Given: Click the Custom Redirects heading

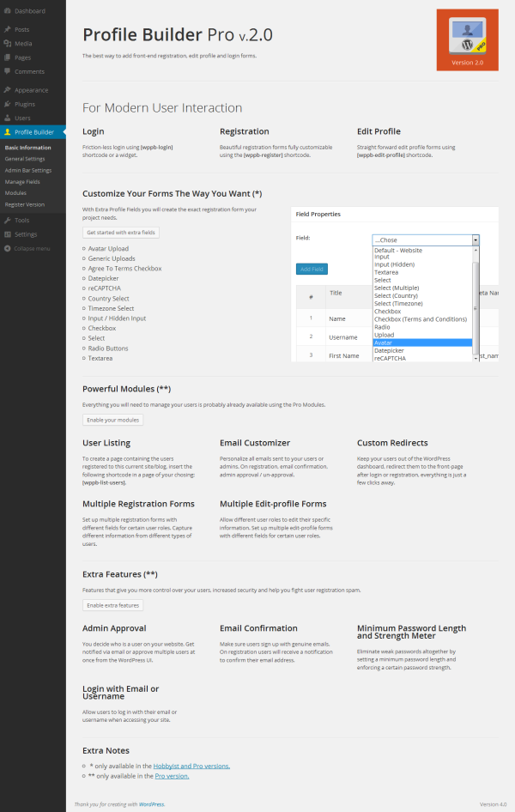Looking at the screenshot, I should [x=392, y=443].
